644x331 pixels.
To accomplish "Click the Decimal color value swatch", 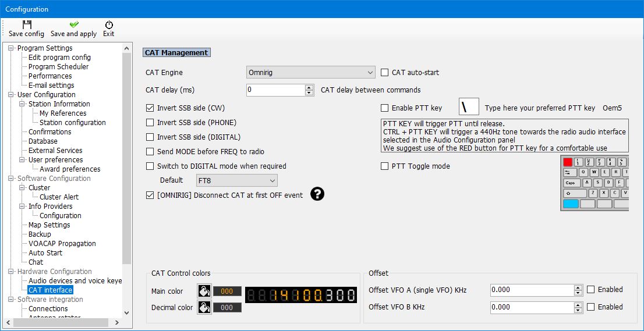I will [227, 307].
